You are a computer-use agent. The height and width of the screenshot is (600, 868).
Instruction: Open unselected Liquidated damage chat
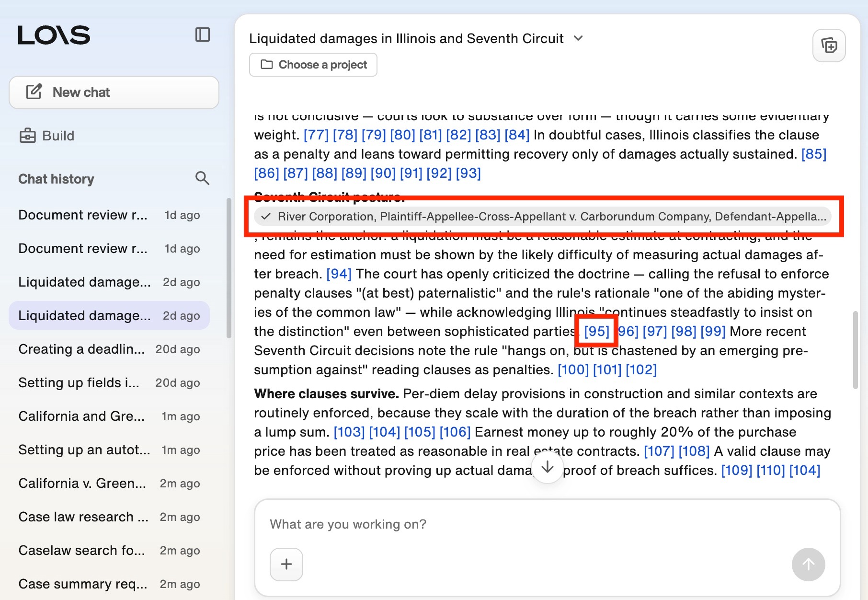tap(109, 282)
